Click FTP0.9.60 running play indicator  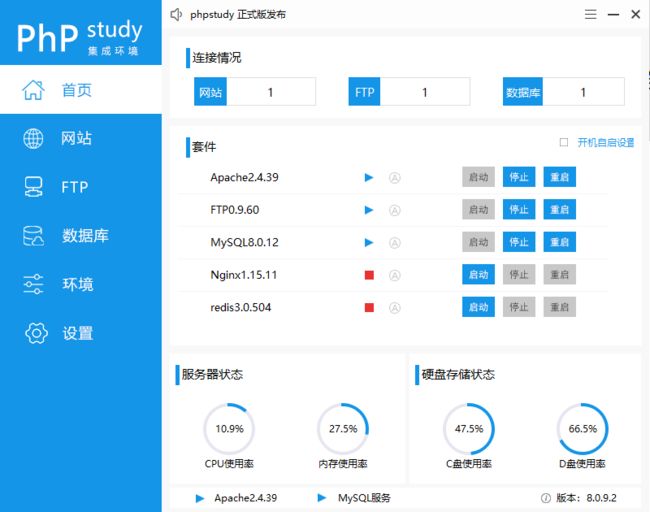pyautogui.click(x=369, y=210)
